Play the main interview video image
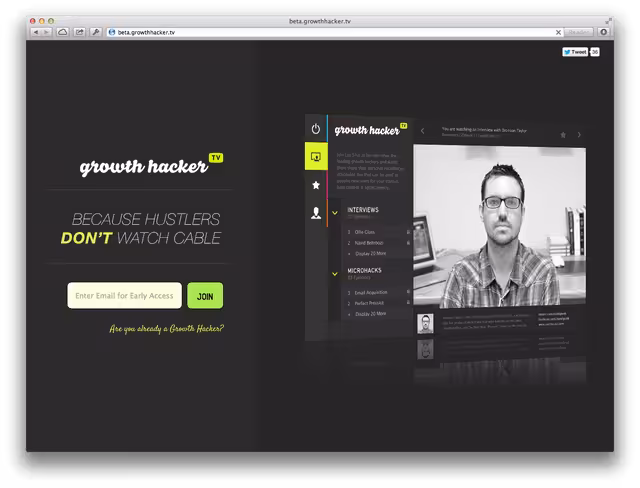 click(500, 226)
